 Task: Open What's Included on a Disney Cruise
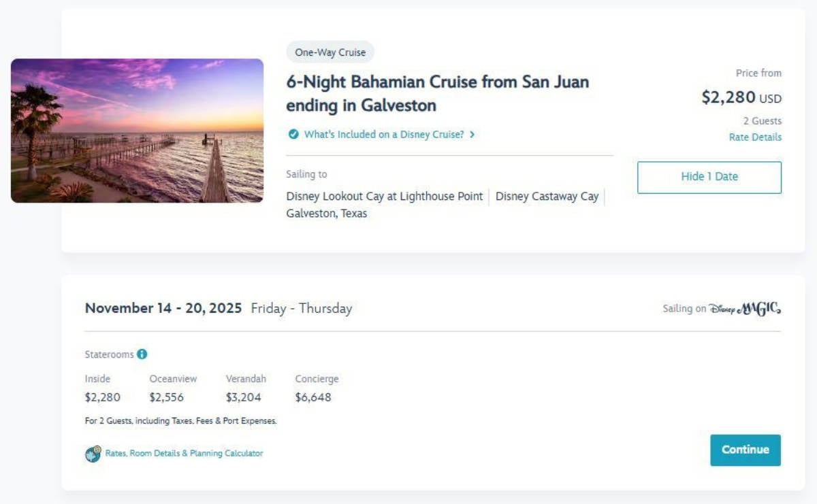[x=379, y=134]
